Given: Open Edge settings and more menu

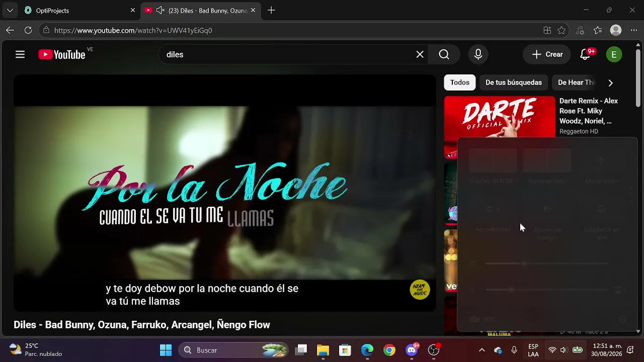Looking at the screenshot, I should coord(633,30).
